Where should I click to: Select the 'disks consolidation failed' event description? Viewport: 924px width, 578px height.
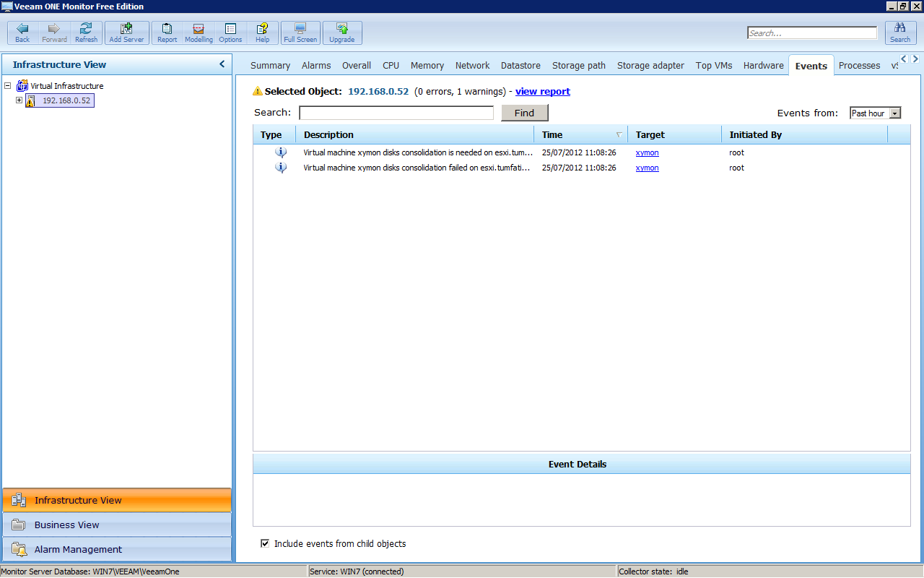pyautogui.click(x=417, y=168)
